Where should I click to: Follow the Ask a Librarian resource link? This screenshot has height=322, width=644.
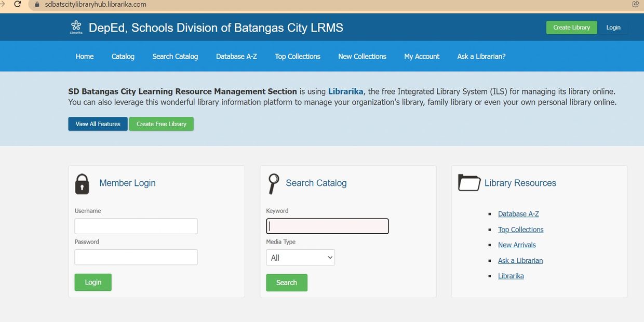coord(520,261)
